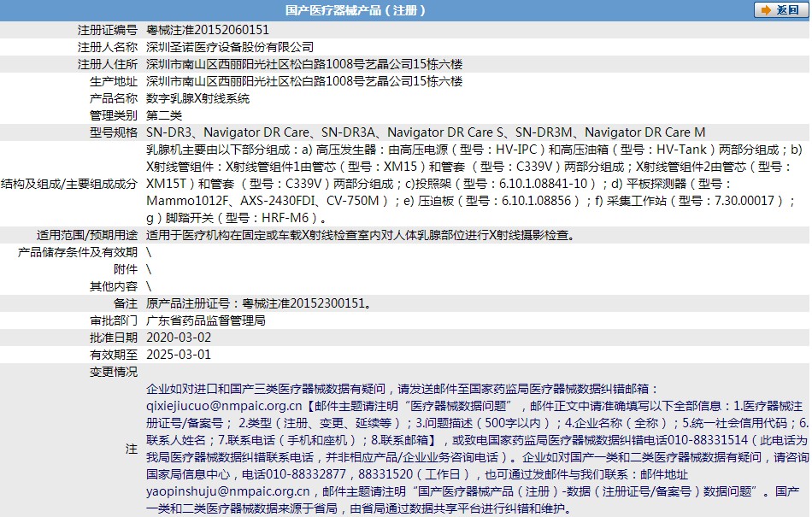The image size is (812, 517).
Task: Click the 管理类别 label
Action: pyautogui.click(x=114, y=115)
